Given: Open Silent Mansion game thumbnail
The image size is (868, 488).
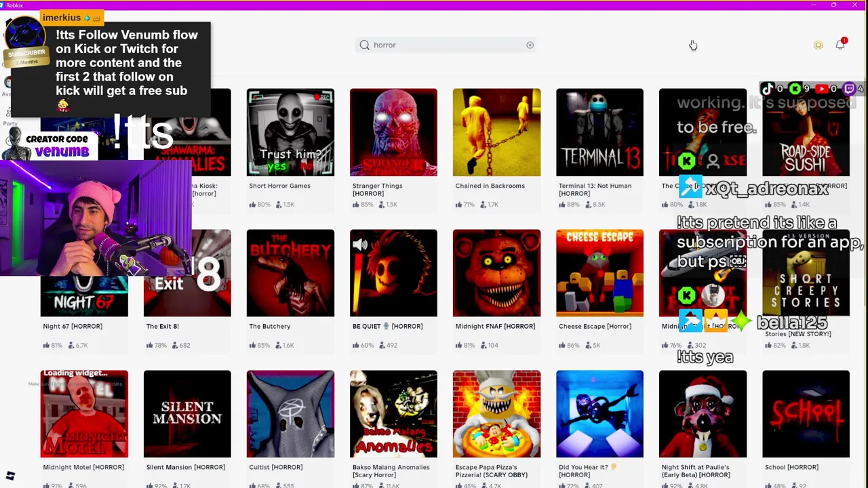Looking at the screenshot, I should coord(187,414).
